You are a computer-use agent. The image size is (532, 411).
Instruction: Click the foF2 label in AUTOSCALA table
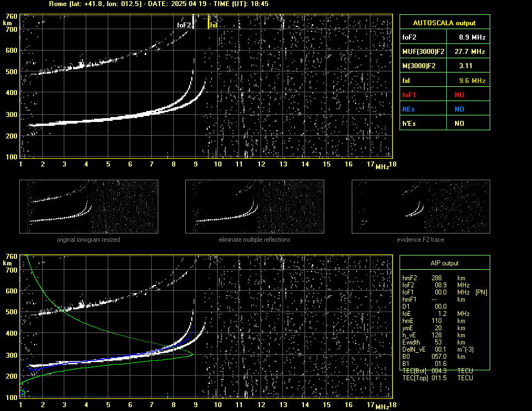click(409, 37)
